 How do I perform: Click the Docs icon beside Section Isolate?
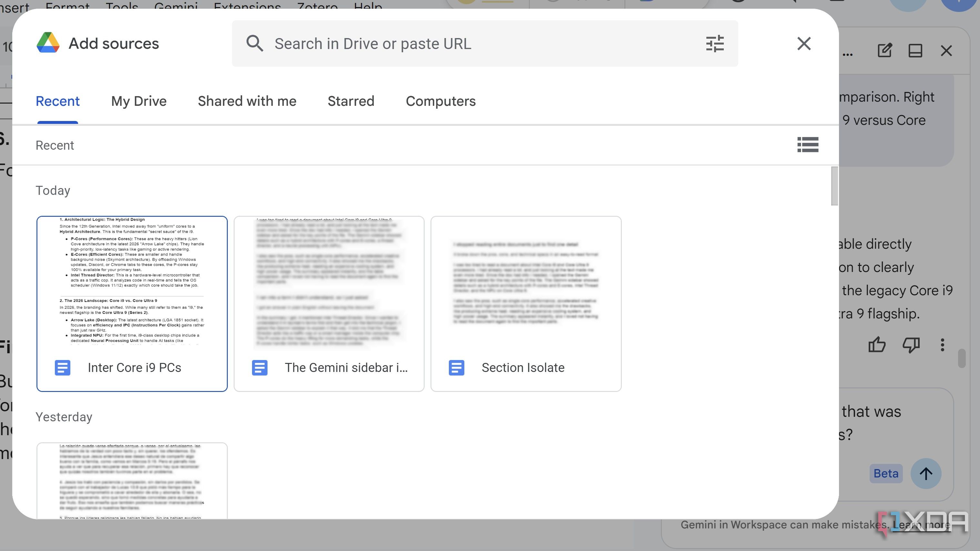(456, 368)
